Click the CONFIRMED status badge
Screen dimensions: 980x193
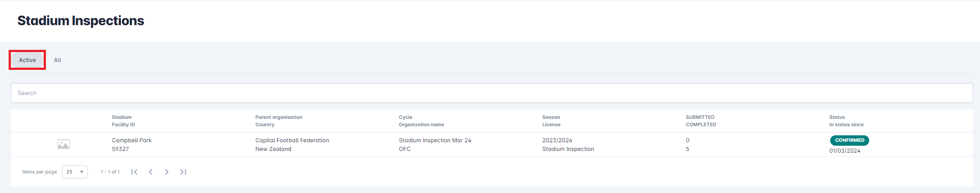coord(849,140)
